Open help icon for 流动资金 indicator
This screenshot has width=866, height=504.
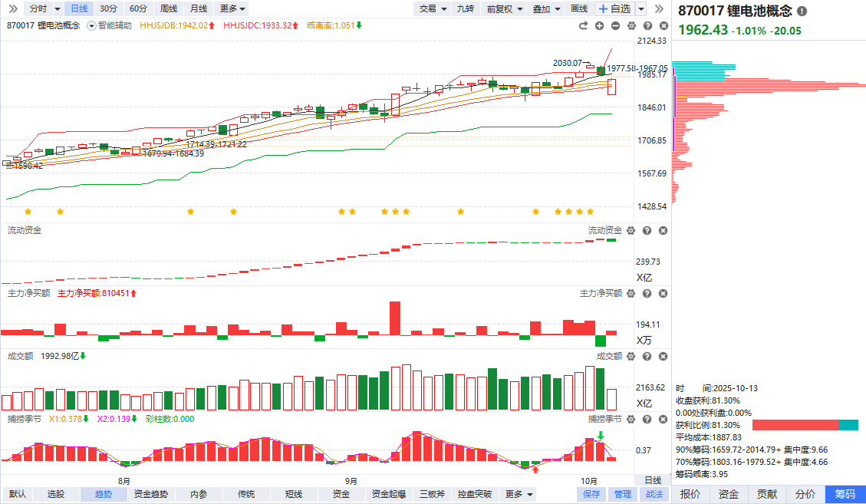pos(647,230)
